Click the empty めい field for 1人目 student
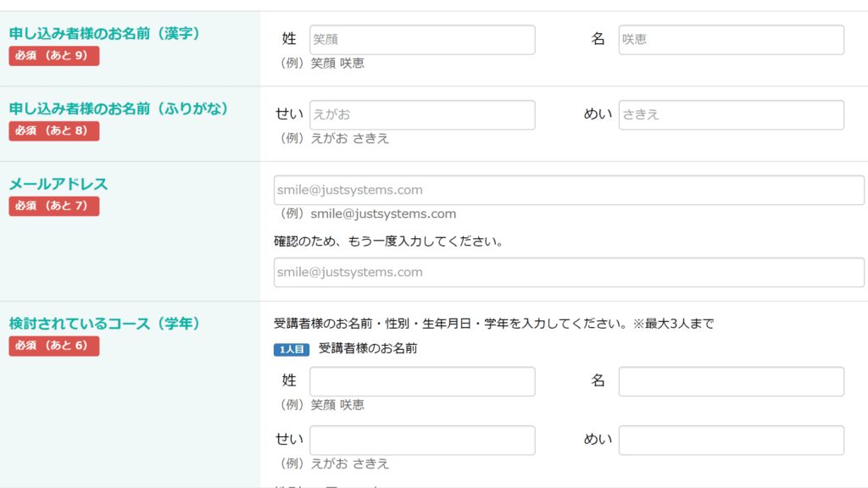 click(731, 440)
